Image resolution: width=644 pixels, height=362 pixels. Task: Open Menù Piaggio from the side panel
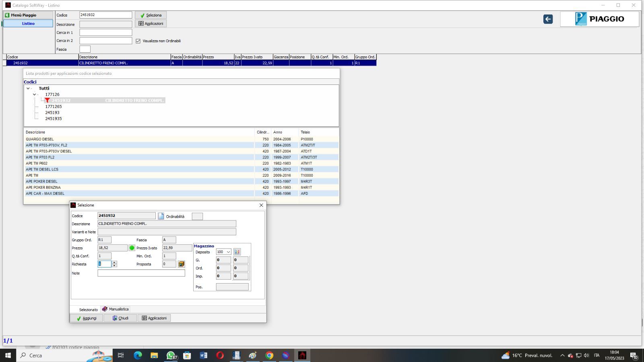(x=28, y=15)
